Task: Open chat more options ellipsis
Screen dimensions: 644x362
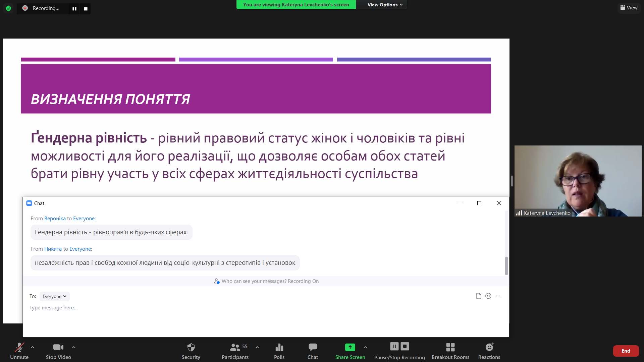Action: tap(498, 296)
